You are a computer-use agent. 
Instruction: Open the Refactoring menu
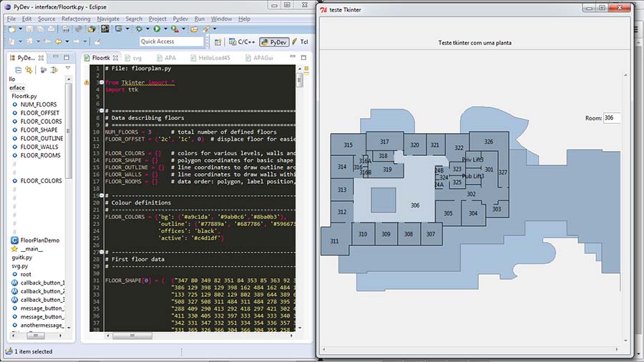coord(76,19)
